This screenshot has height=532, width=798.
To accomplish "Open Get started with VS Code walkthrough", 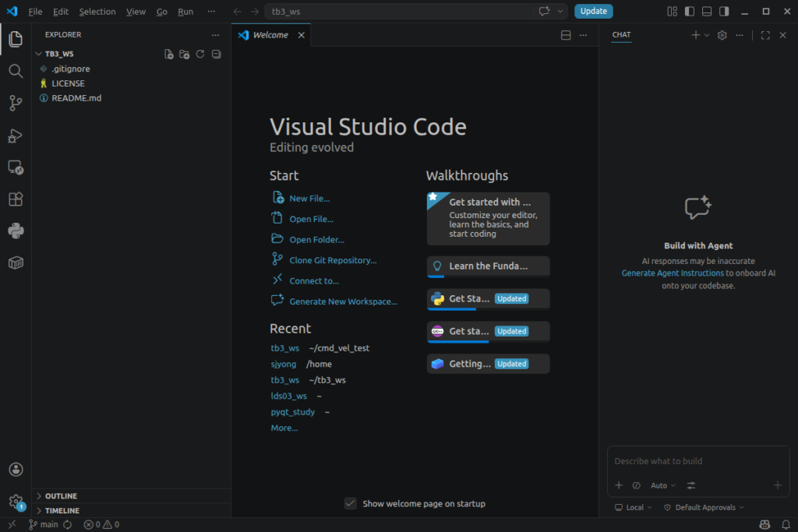I will point(488,219).
